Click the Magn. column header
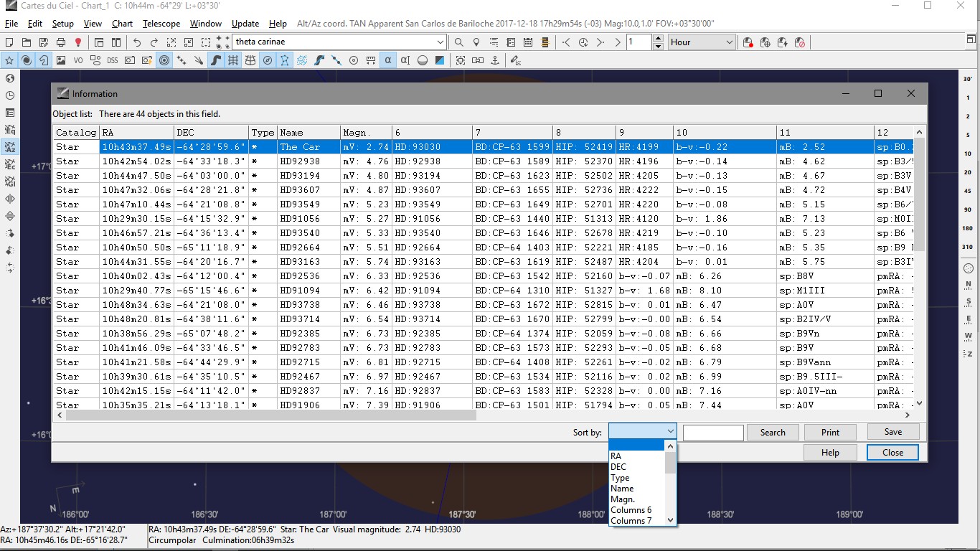The width and height of the screenshot is (980, 551). (x=366, y=132)
